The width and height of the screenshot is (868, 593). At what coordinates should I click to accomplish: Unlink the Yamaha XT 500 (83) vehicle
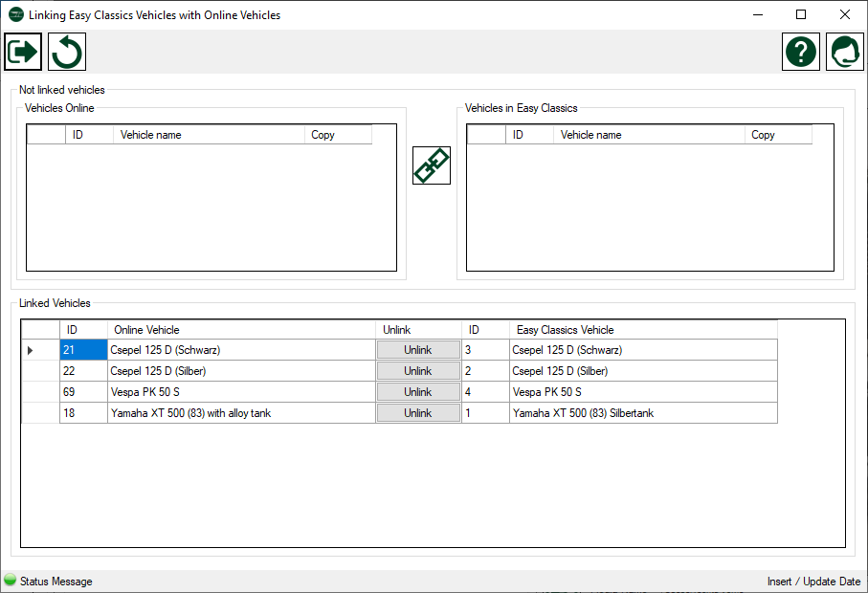[418, 413]
